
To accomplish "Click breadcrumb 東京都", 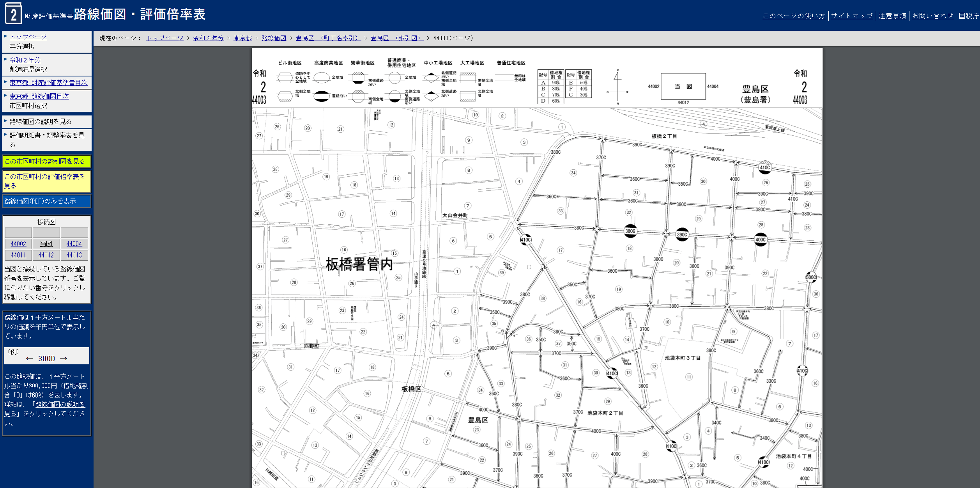I will tap(243, 38).
